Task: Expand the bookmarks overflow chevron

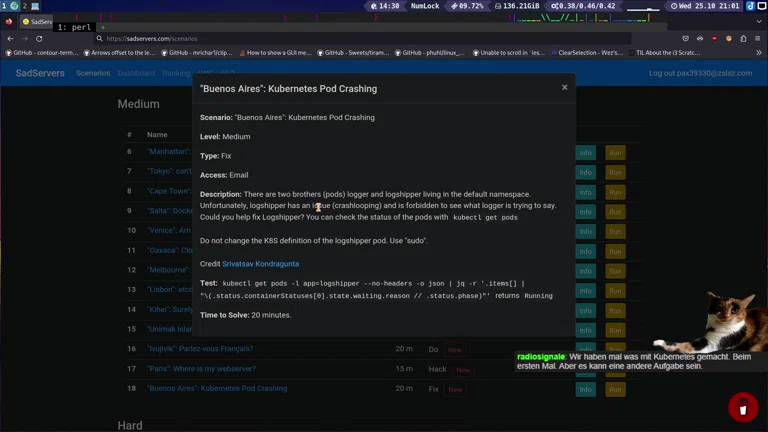Action: click(x=759, y=52)
